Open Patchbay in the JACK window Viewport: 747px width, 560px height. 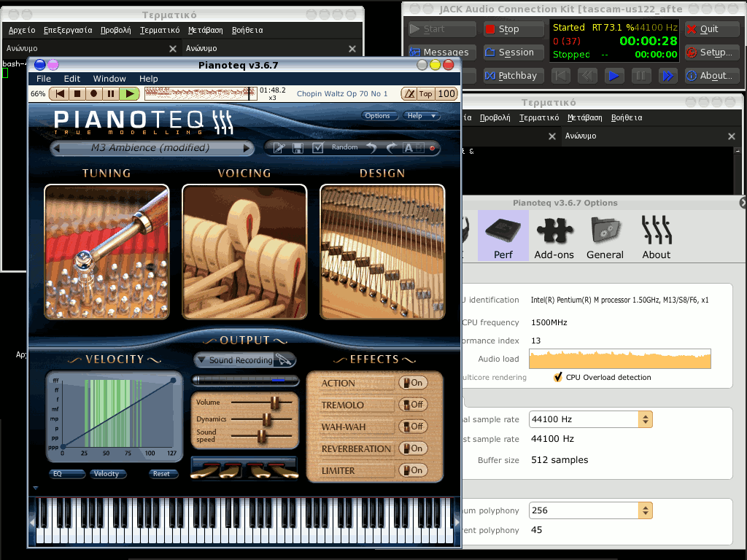(514, 76)
